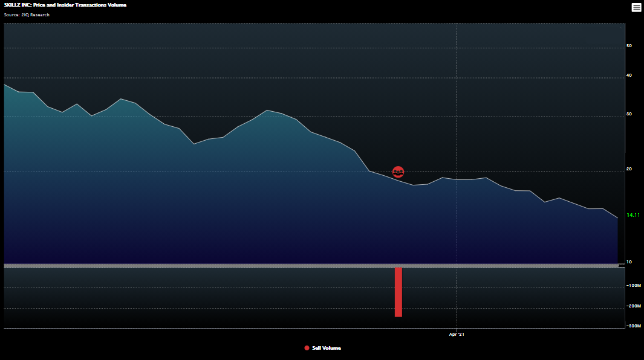Click the Source: 2IQ Research text

pos(27,14)
